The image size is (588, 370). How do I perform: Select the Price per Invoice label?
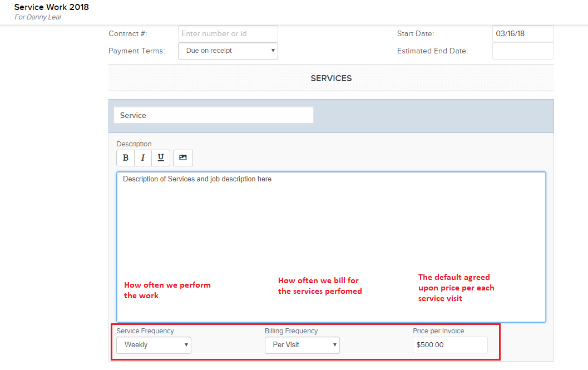click(x=438, y=331)
